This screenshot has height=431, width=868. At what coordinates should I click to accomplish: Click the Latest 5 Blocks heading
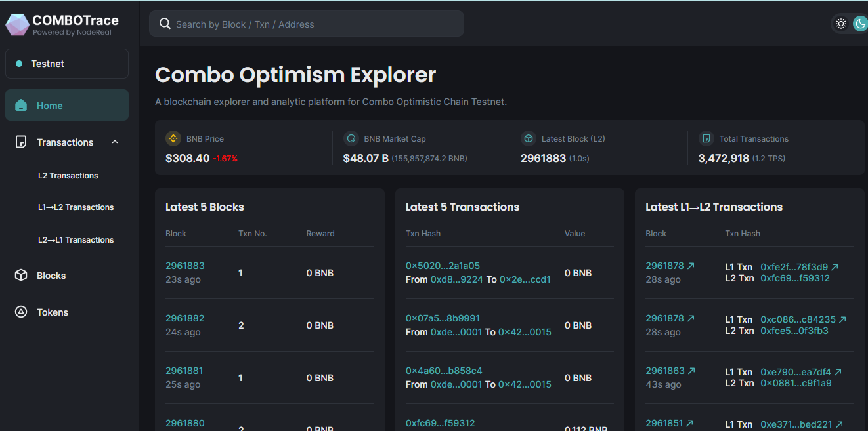tap(205, 207)
